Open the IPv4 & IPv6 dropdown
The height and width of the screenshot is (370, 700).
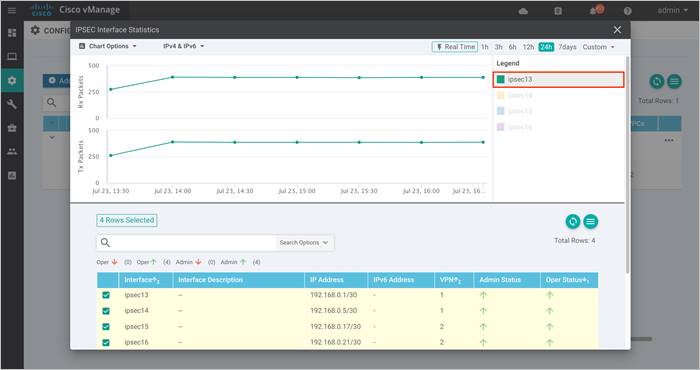[x=183, y=46]
